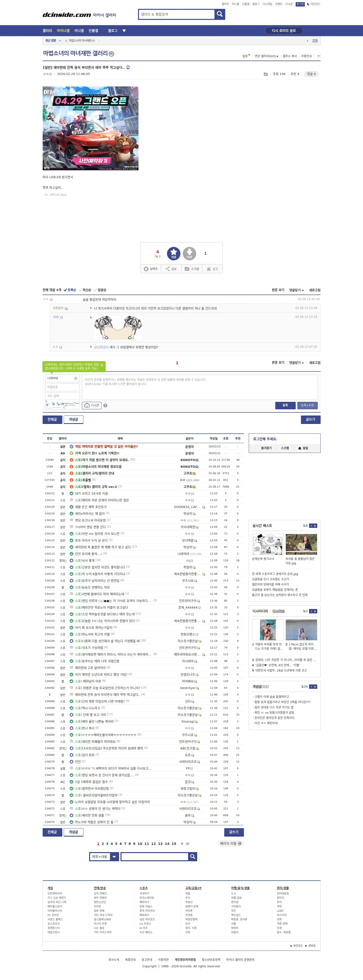
Task: Click 갤주소 복사 link
Action: pyautogui.click(x=290, y=56)
